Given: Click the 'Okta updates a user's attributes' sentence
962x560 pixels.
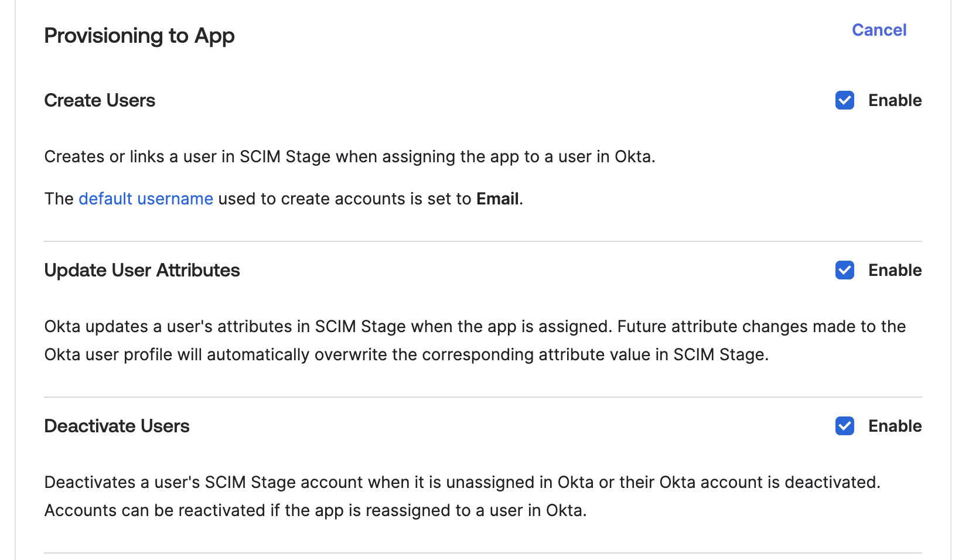Looking at the screenshot, I should pos(328,326).
